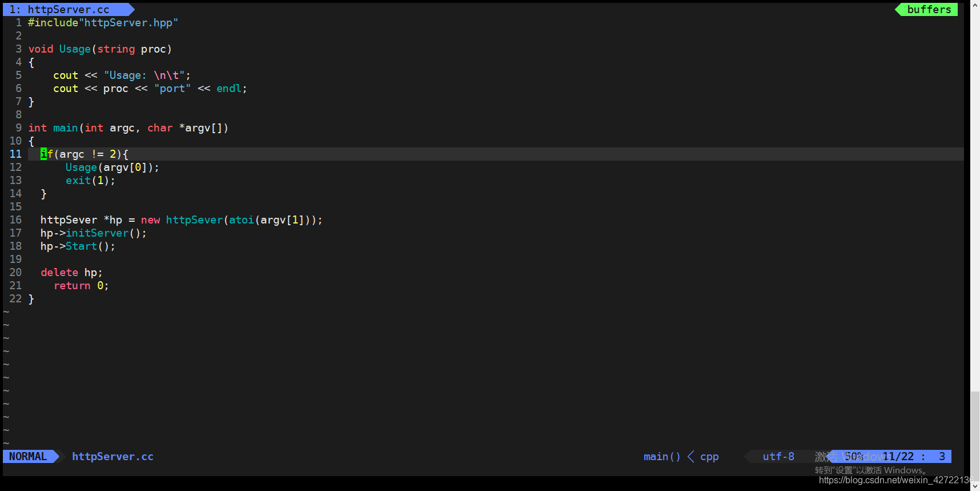This screenshot has height=491, width=980.
Task: Click line number 9 in the gutter
Action: point(18,128)
